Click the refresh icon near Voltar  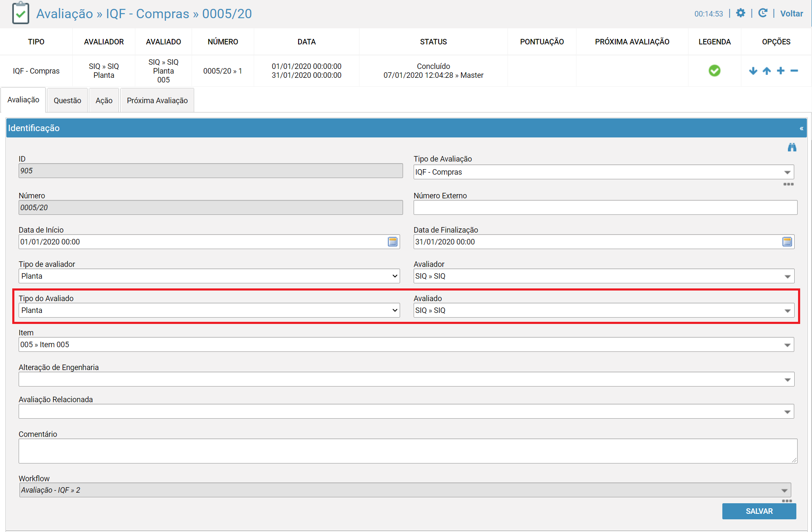tap(763, 13)
